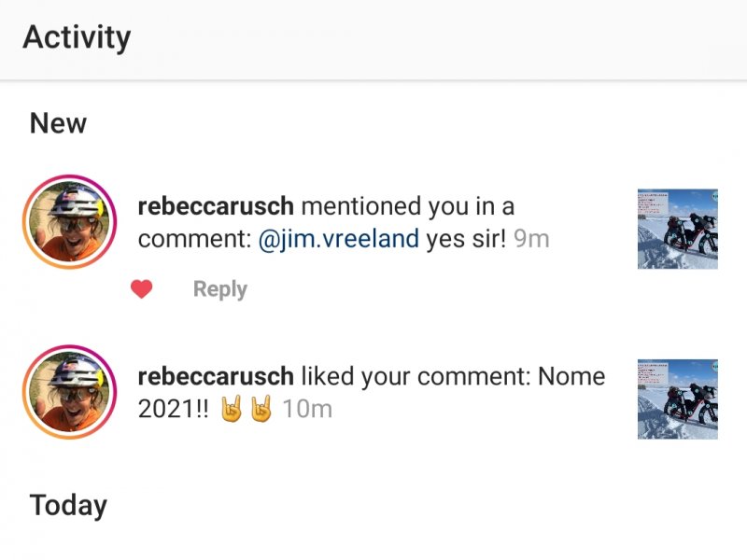Select the New section header
This screenshot has height=560, width=747.
58,123
